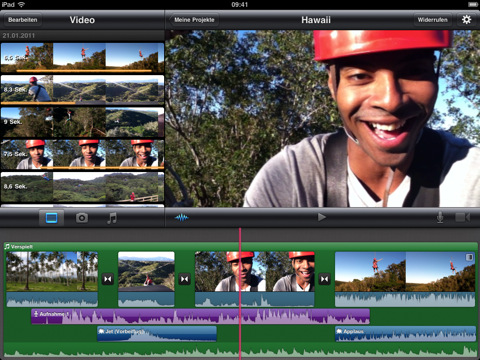The height and width of the screenshot is (360, 480).
Task: Record video with camcorder icon
Action: tap(463, 218)
